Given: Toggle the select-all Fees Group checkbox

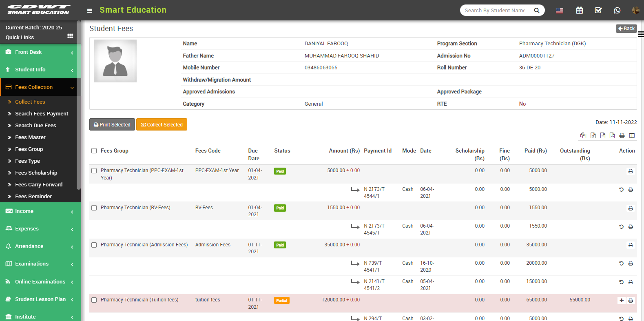Looking at the screenshot, I should (x=94, y=151).
